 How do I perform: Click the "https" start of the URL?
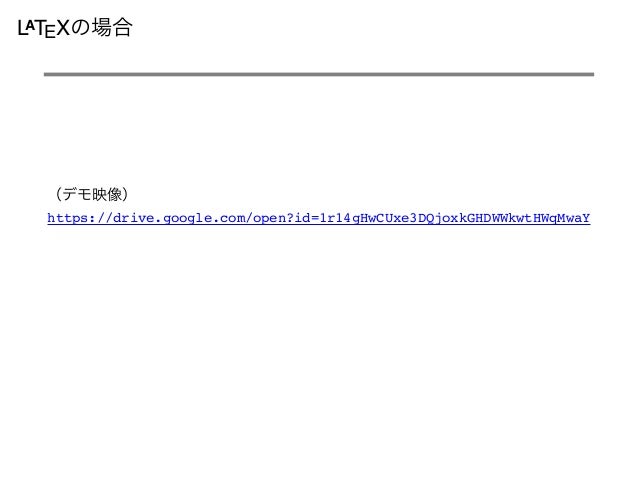coord(68,218)
